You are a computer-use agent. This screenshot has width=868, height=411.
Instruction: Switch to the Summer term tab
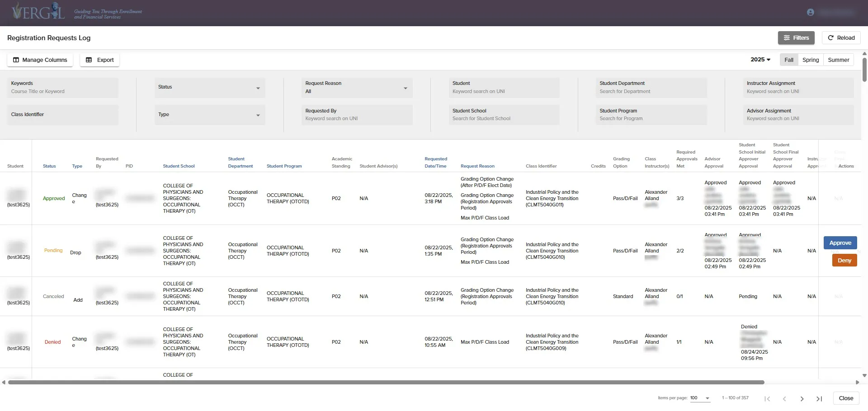point(839,60)
